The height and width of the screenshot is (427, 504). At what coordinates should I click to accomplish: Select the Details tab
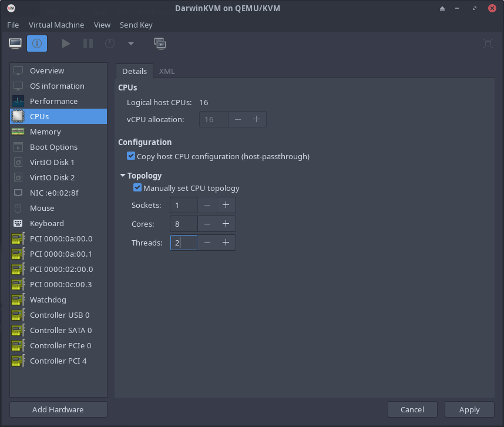pos(135,71)
